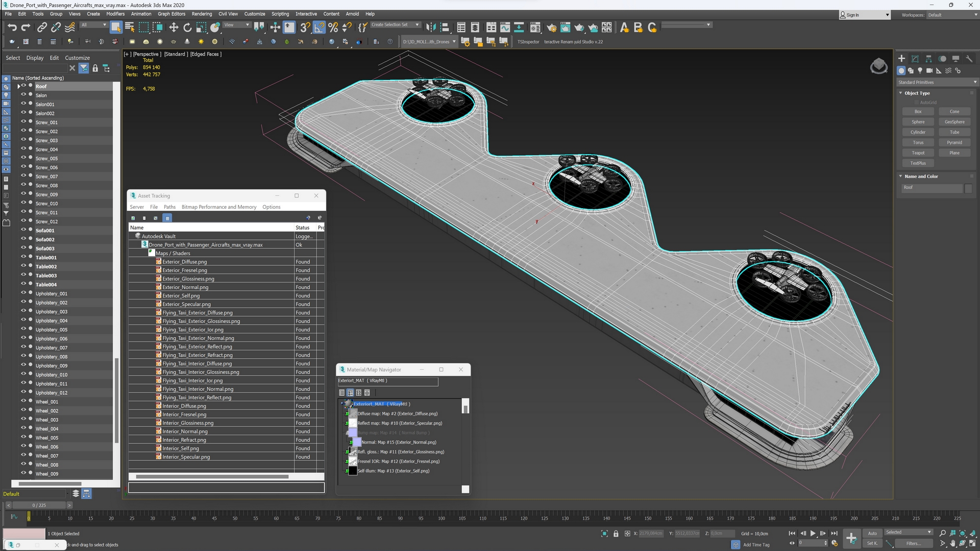
Task: Click the Mirror tool icon
Action: pos(431,28)
